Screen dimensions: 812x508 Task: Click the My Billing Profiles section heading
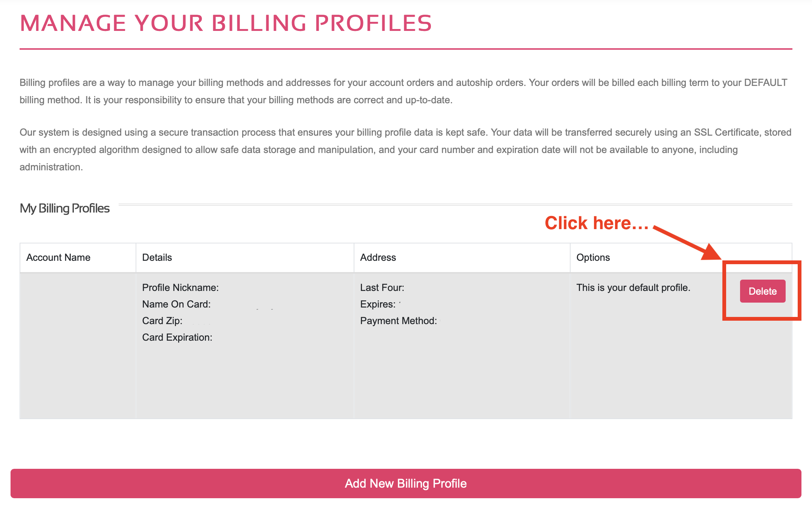65,208
